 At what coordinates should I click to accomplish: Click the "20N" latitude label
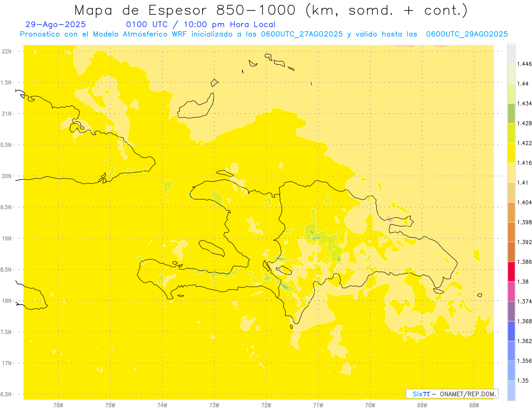tap(7, 176)
